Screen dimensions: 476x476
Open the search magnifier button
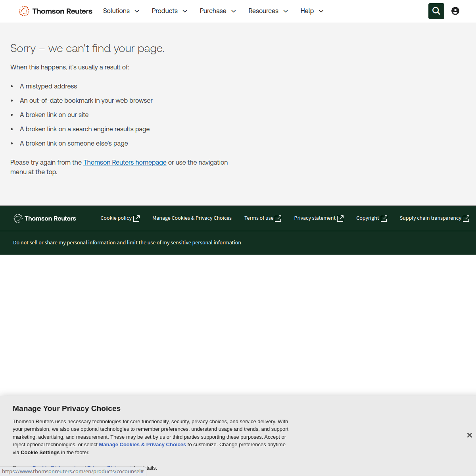[436, 11]
